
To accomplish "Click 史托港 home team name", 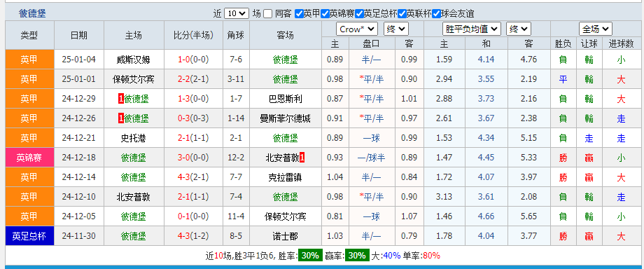I will pos(134,138).
